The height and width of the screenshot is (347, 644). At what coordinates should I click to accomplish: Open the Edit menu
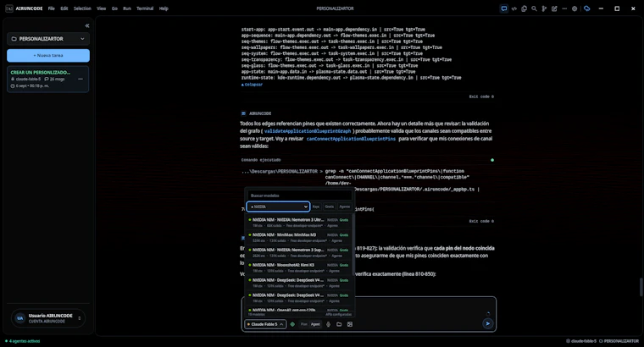click(x=64, y=8)
